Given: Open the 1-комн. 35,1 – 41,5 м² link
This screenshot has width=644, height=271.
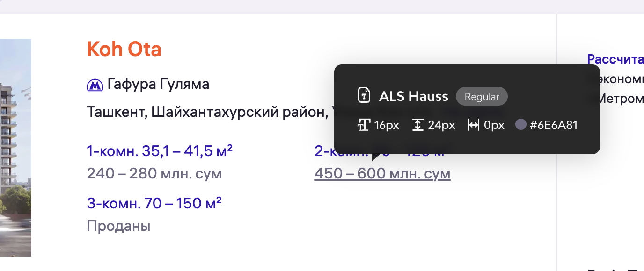Looking at the screenshot, I should [160, 151].
